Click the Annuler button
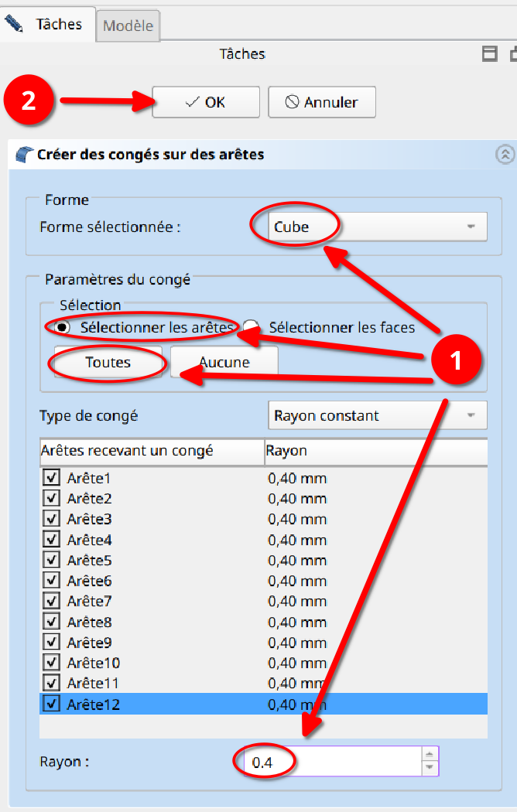 pos(322,102)
